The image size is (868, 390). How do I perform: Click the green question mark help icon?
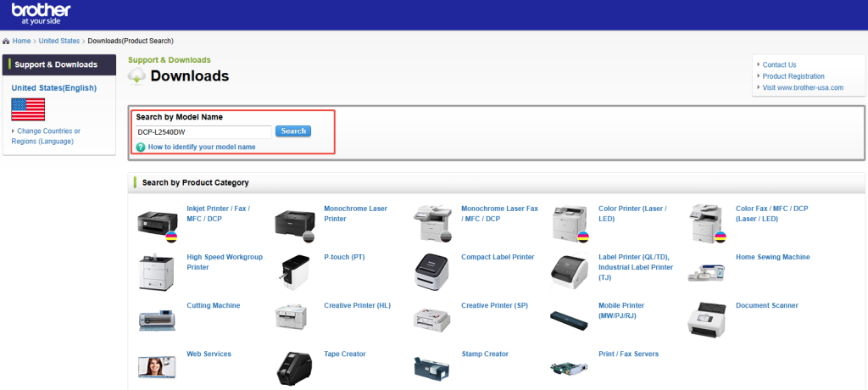tap(141, 148)
